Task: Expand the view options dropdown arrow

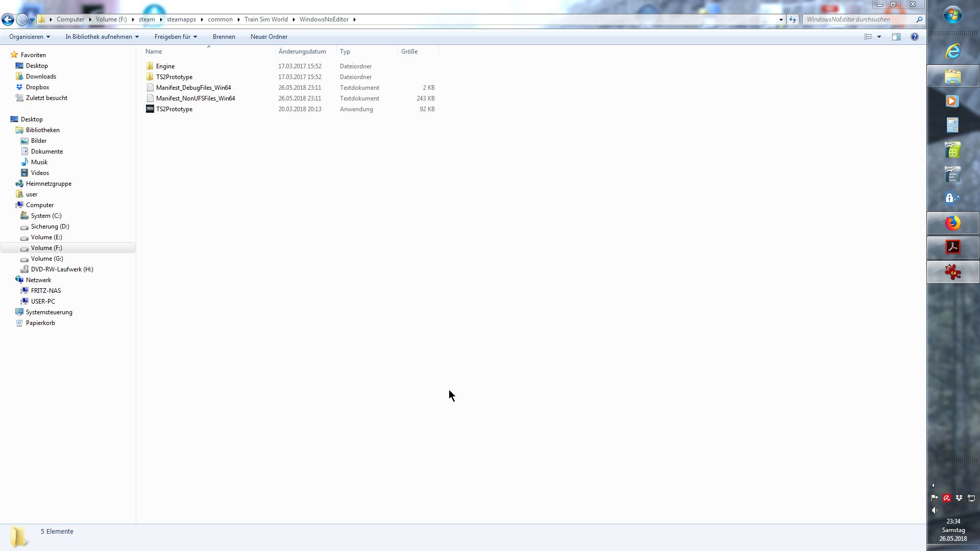Action: click(879, 37)
